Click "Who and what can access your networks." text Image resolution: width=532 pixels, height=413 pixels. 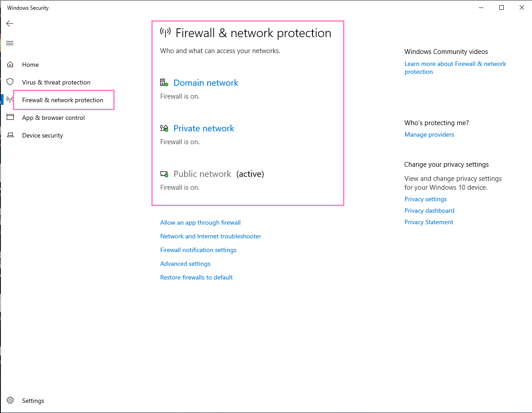[220, 50]
